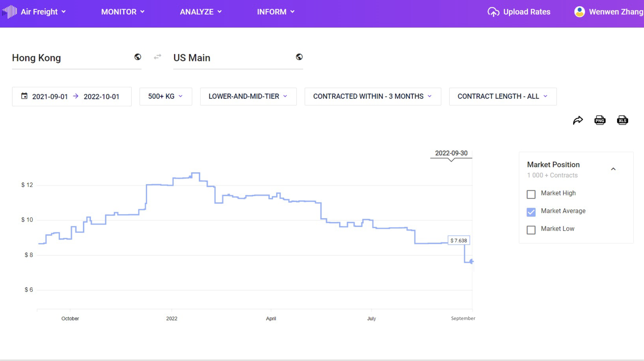The height and width of the screenshot is (361, 644).
Task: Export data as XLS icon
Action: pyautogui.click(x=622, y=120)
